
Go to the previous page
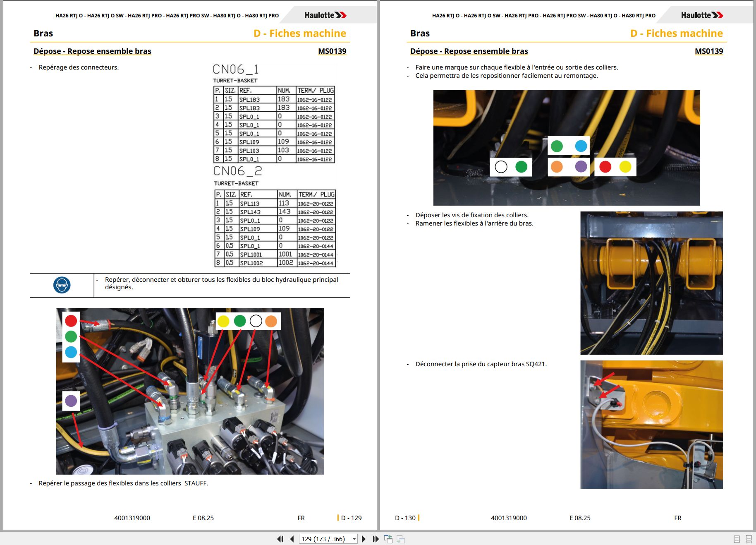292,539
